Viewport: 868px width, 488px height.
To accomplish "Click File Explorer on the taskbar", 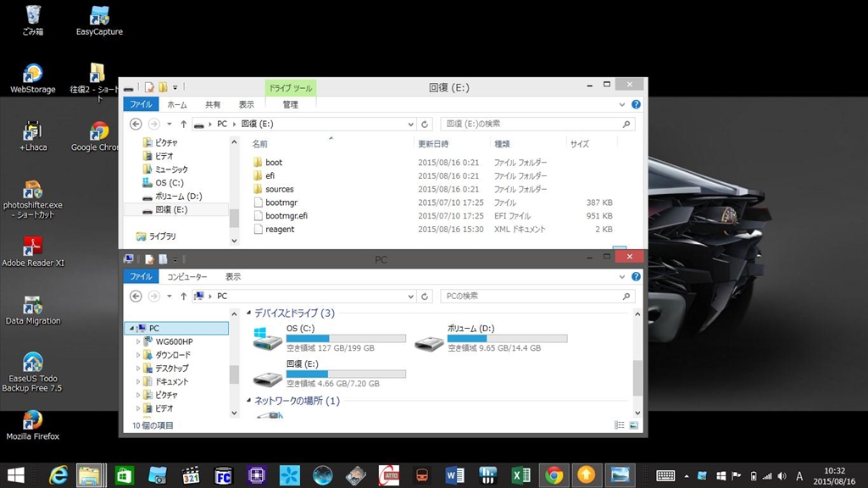I will pyautogui.click(x=91, y=475).
